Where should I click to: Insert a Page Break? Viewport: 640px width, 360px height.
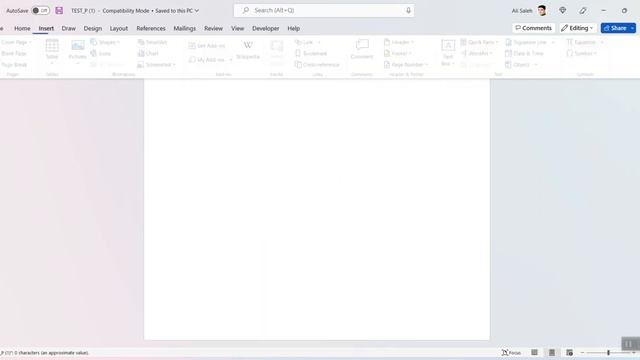(x=14, y=64)
